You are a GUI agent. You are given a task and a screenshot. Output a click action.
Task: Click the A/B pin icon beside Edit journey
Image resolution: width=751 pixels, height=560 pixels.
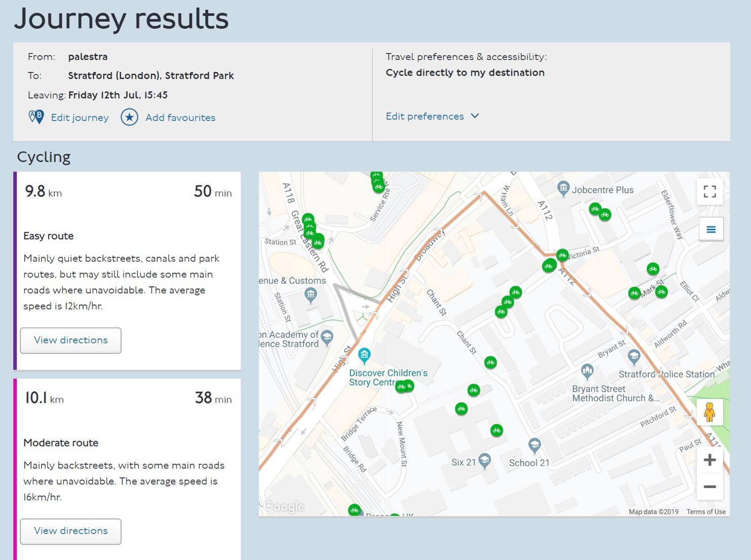(x=35, y=117)
